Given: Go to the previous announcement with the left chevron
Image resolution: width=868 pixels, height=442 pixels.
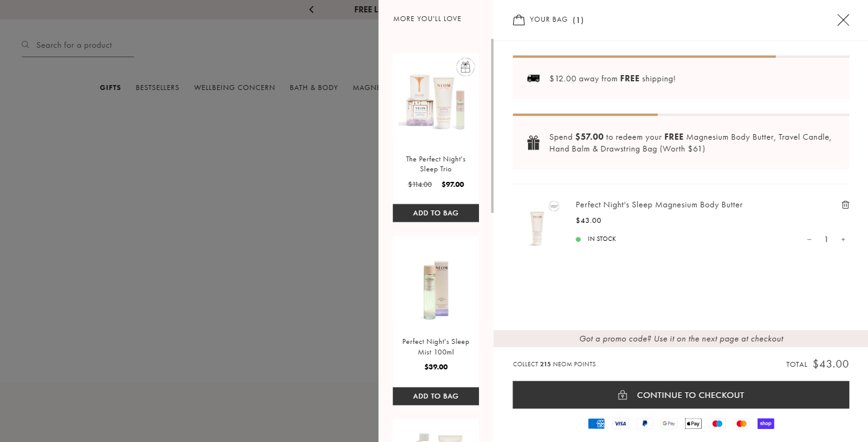Looking at the screenshot, I should pyautogui.click(x=311, y=9).
